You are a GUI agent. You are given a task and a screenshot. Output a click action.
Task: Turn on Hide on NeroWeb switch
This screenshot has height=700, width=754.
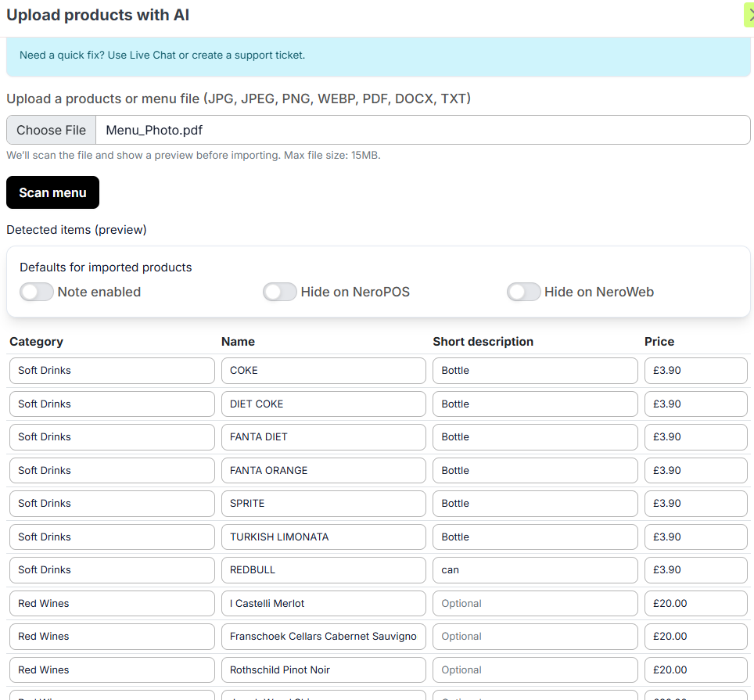(523, 292)
